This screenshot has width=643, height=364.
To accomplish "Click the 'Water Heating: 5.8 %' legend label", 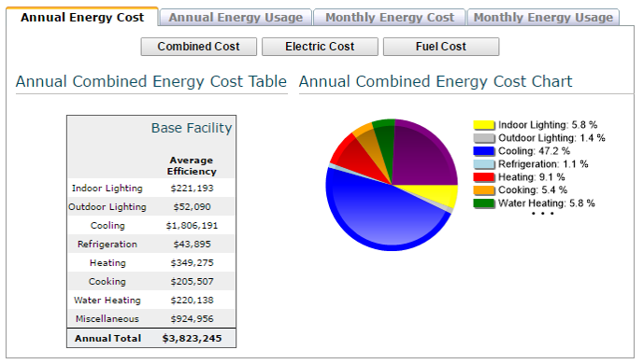I will (546, 203).
